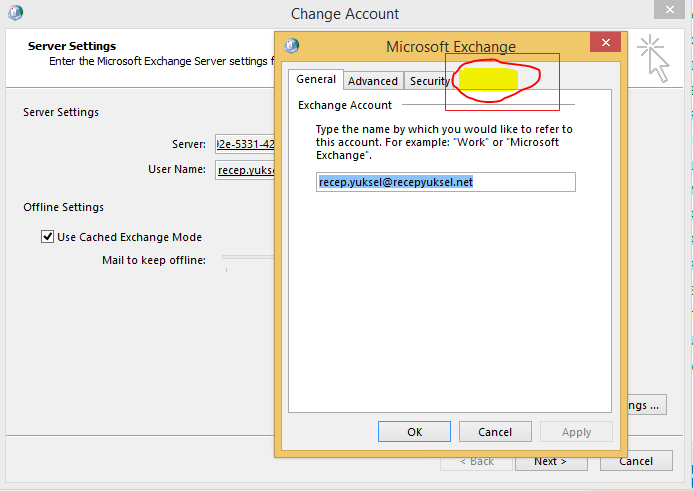Click the 'Server Settings' bold heading

pyautogui.click(x=72, y=46)
